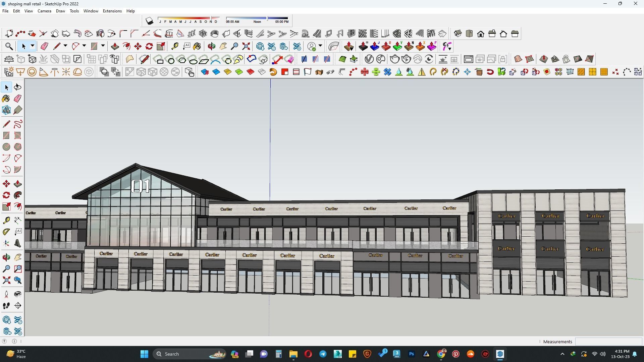Start V-Ray interactive render
644x362 pixels.
[406, 59]
